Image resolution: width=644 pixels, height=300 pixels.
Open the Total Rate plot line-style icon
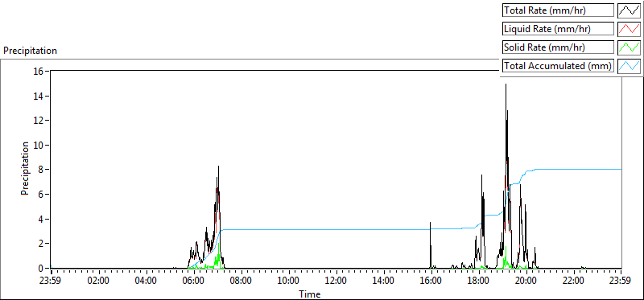click(x=629, y=10)
